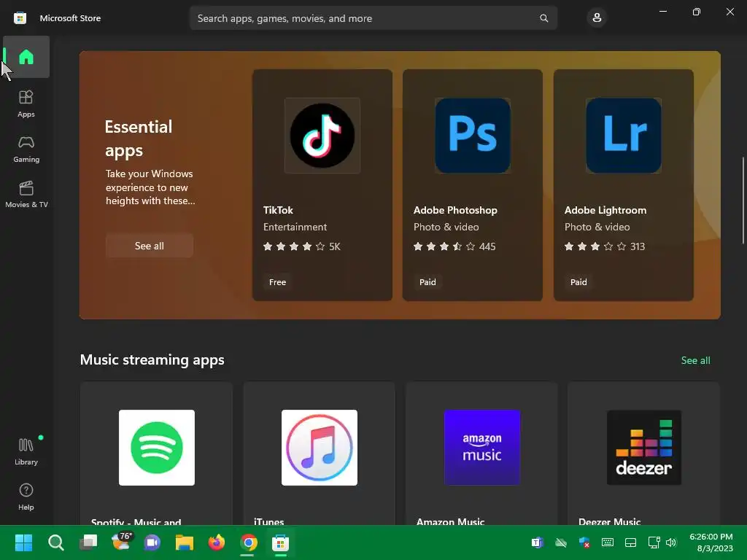Click the Paid label on Photoshop card

[427, 282]
